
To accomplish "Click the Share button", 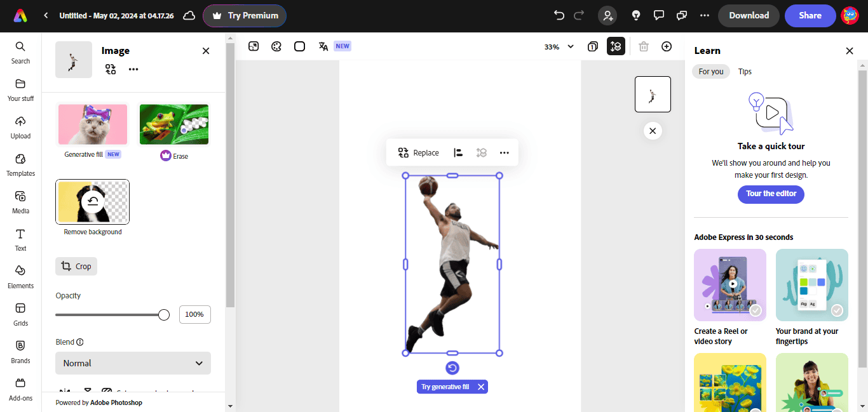I will coord(810,15).
